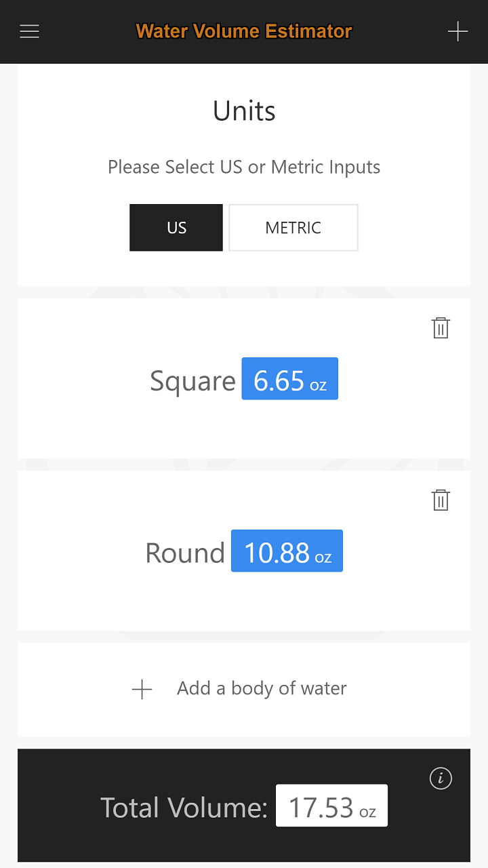Select US units
The width and height of the screenshot is (488, 868).
[x=176, y=228]
